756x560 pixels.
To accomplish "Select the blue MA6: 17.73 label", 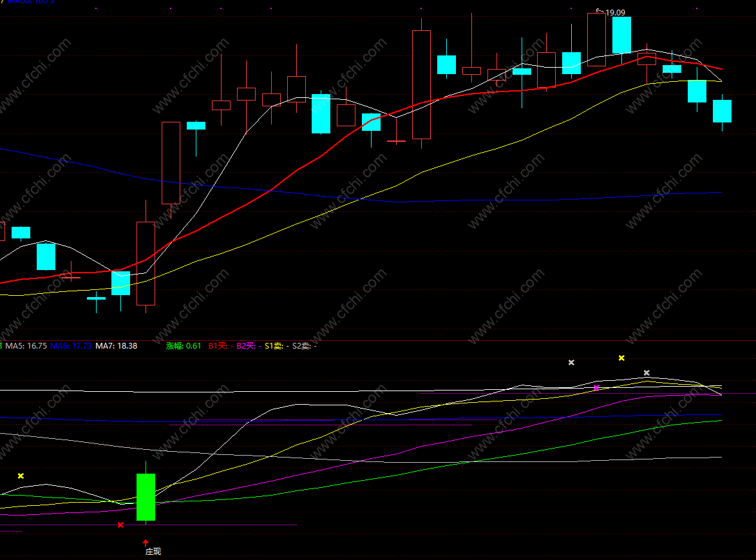I will click(71, 346).
